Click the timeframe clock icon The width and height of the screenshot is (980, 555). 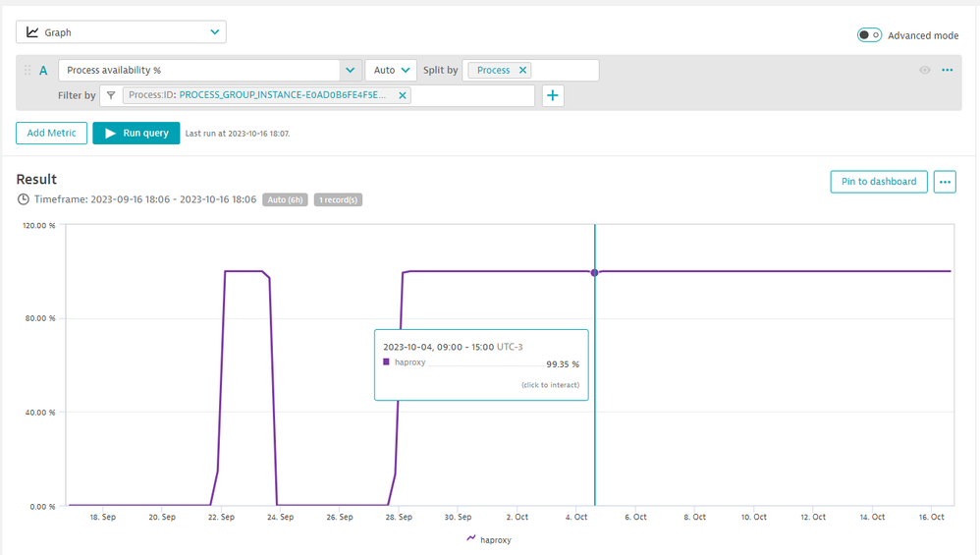point(24,199)
